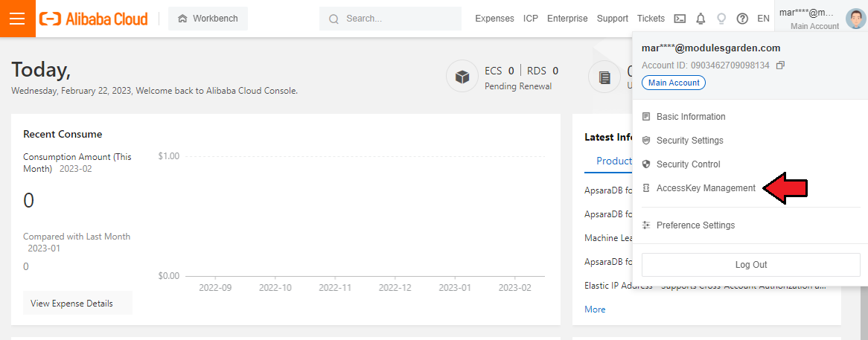Open the orange hamburger menu
Image resolution: width=868 pixels, height=340 pixels.
click(x=18, y=19)
